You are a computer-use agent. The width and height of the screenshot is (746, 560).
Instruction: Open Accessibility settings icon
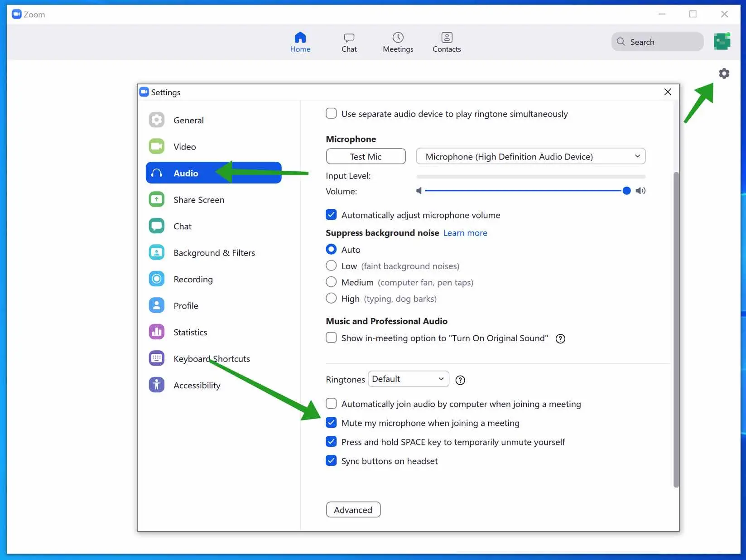click(157, 385)
